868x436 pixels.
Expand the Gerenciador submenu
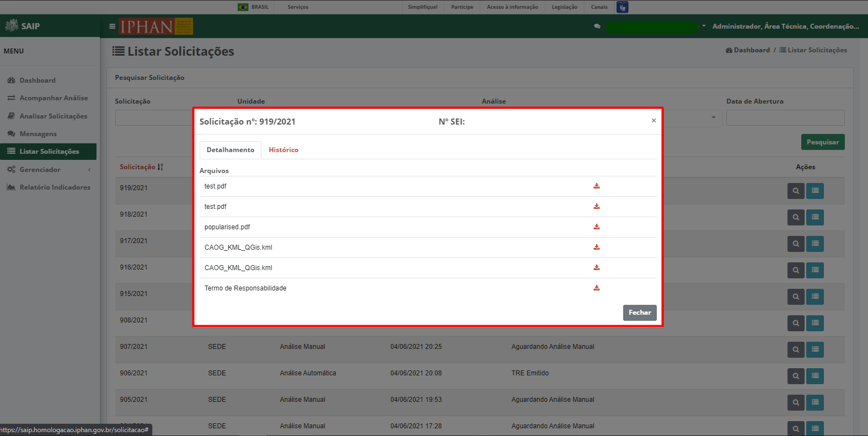coord(49,170)
